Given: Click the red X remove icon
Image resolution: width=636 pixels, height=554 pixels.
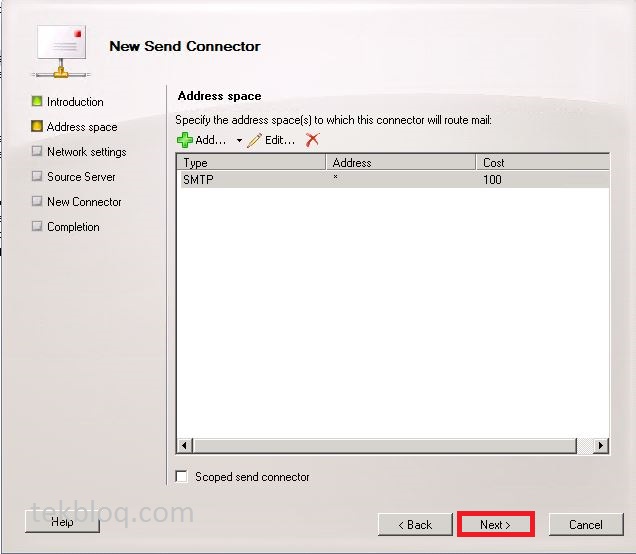Looking at the screenshot, I should tap(312, 140).
